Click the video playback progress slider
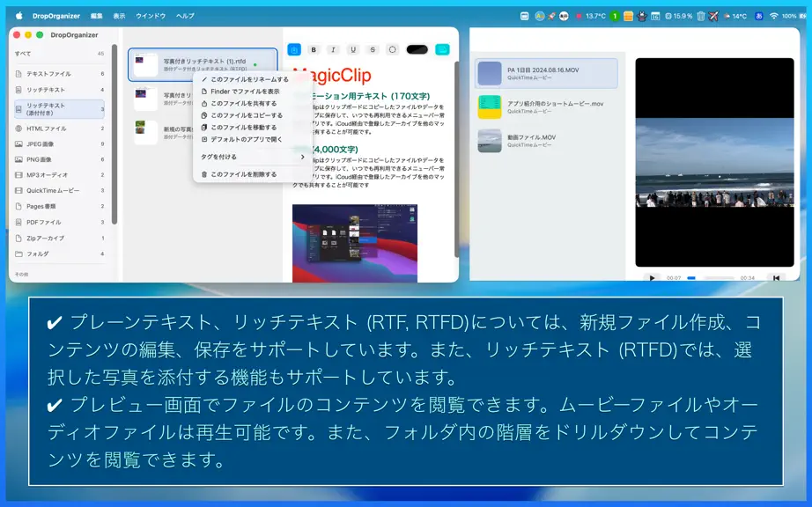Screen dimensions: 812x507 710,278
